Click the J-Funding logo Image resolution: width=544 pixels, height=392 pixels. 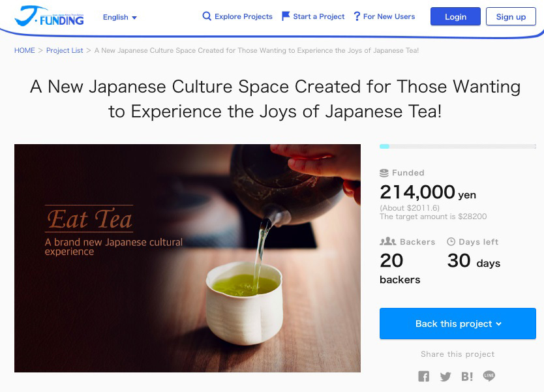[x=50, y=16]
